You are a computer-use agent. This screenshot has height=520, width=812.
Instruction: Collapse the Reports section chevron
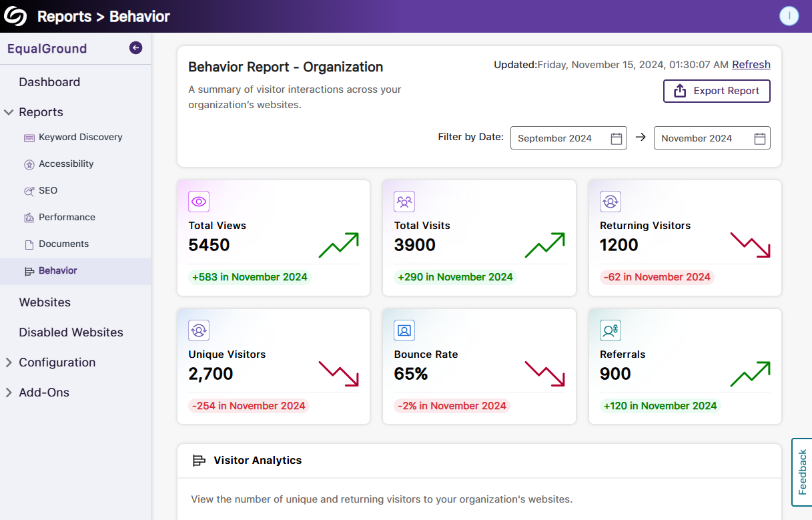click(x=9, y=112)
